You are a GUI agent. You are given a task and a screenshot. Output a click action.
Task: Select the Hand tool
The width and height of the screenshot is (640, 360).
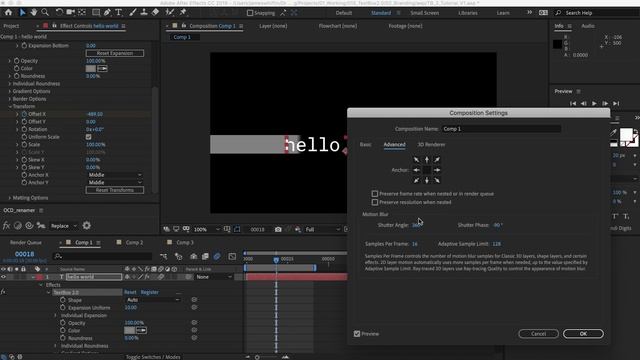coord(33,13)
